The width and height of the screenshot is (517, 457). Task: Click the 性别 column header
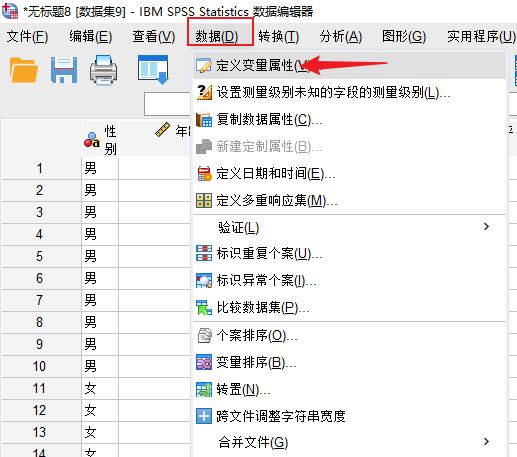[x=100, y=139]
